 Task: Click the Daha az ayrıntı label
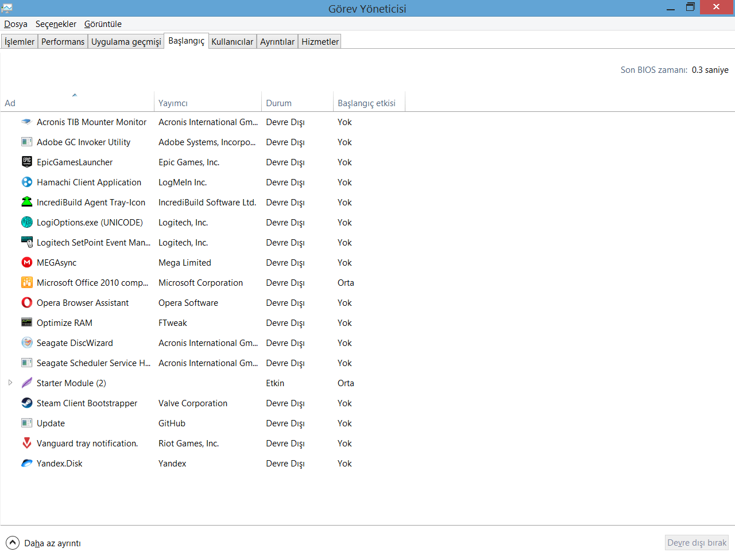(52, 543)
